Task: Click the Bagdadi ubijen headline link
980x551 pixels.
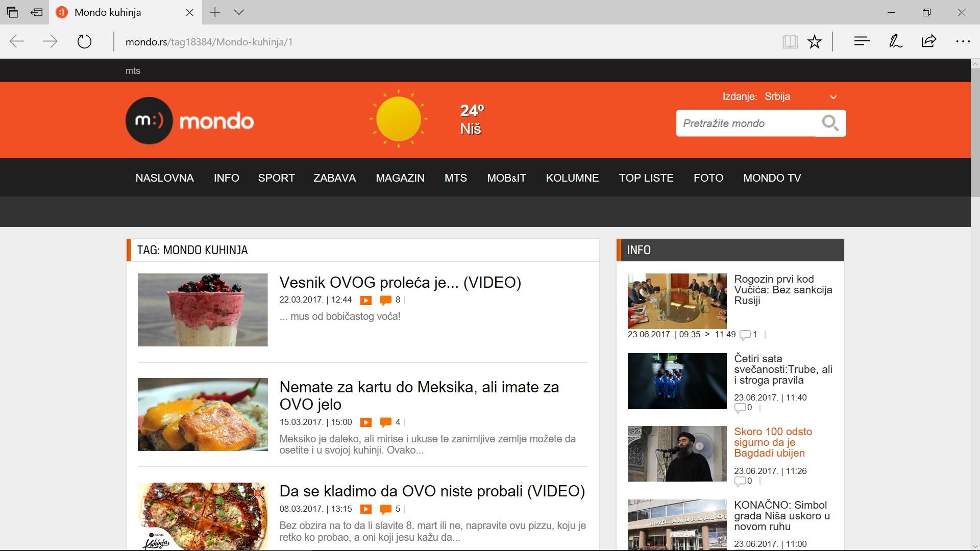Action: tap(772, 442)
